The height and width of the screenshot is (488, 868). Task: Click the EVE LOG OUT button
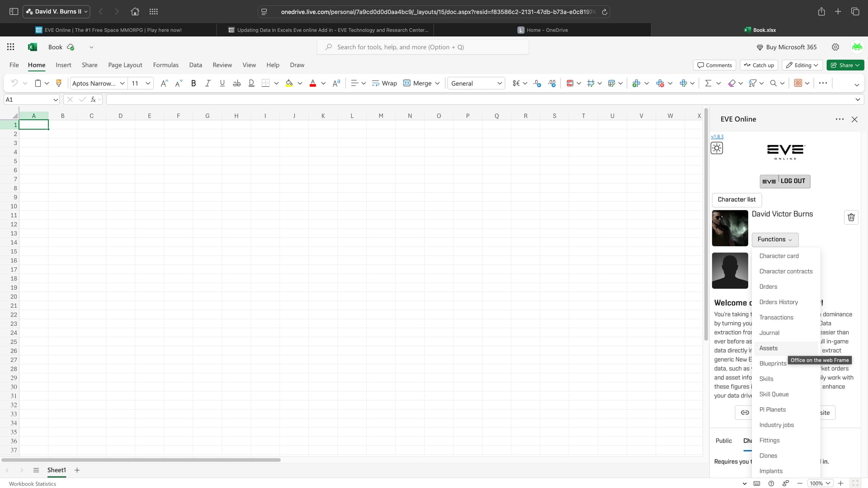(785, 181)
